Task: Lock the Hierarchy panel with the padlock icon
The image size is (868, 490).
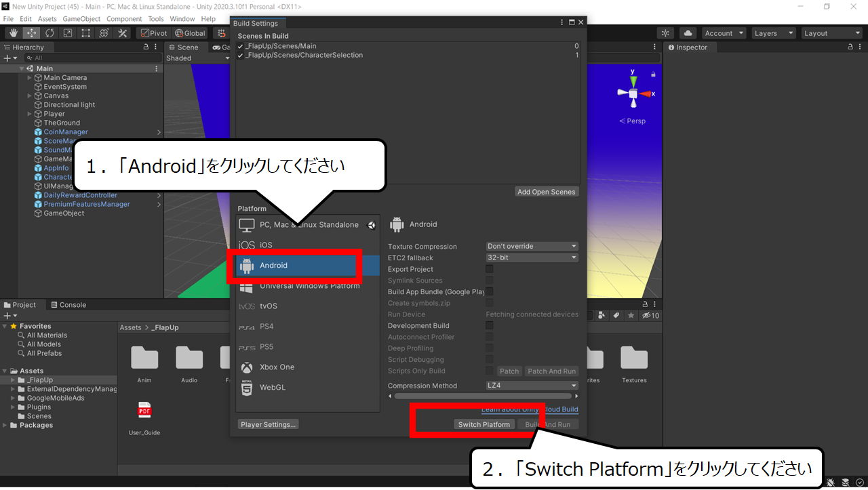Action: point(146,47)
